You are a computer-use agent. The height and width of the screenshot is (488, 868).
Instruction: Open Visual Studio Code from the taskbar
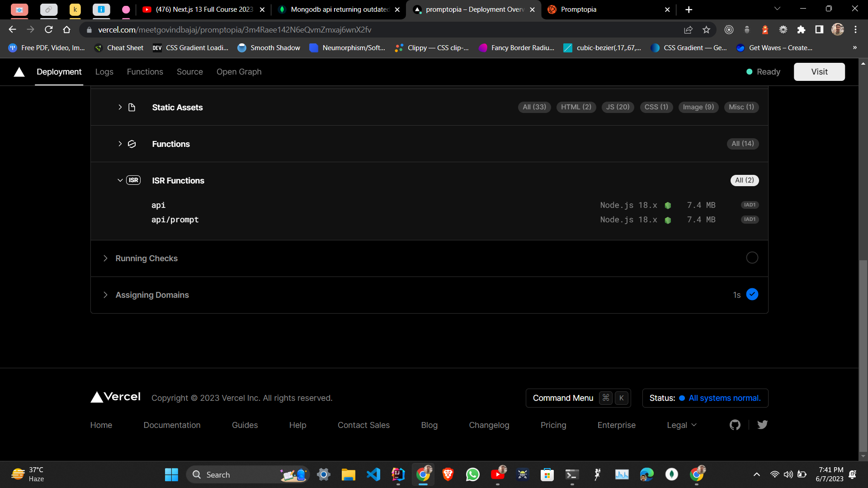coord(373,474)
